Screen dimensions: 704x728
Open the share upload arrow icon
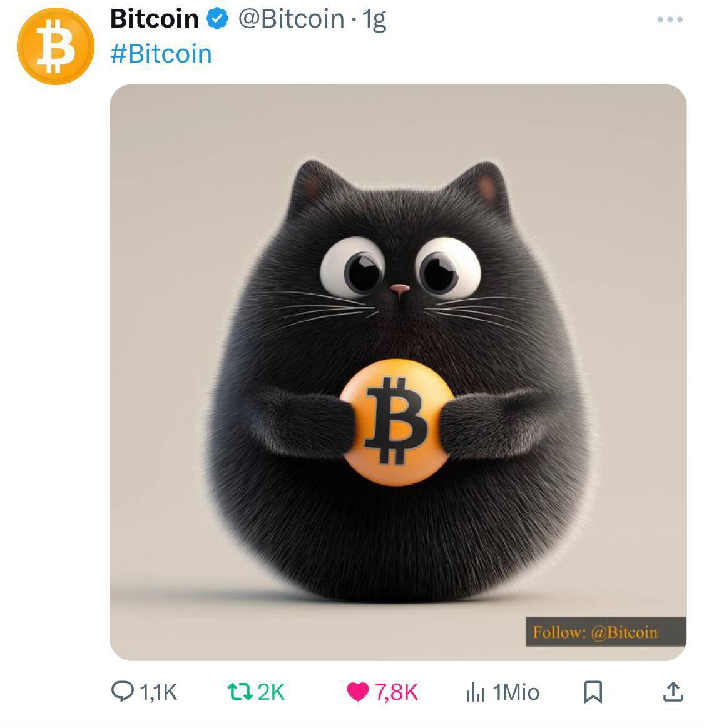pyautogui.click(x=673, y=691)
